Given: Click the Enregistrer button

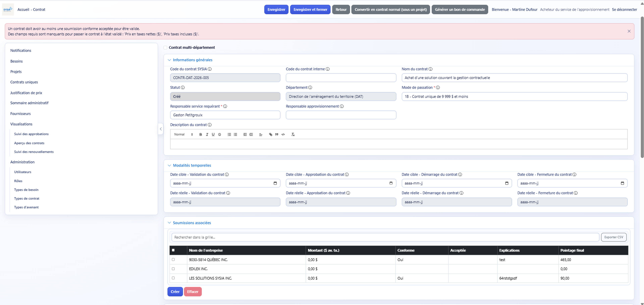Looking at the screenshot, I should point(276,10).
